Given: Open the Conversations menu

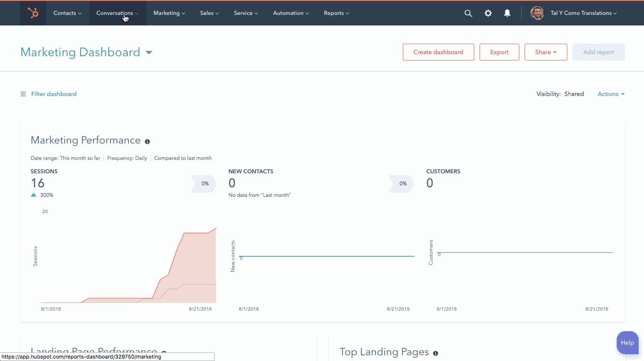Looking at the screenshot, I should tap(117, 13).
